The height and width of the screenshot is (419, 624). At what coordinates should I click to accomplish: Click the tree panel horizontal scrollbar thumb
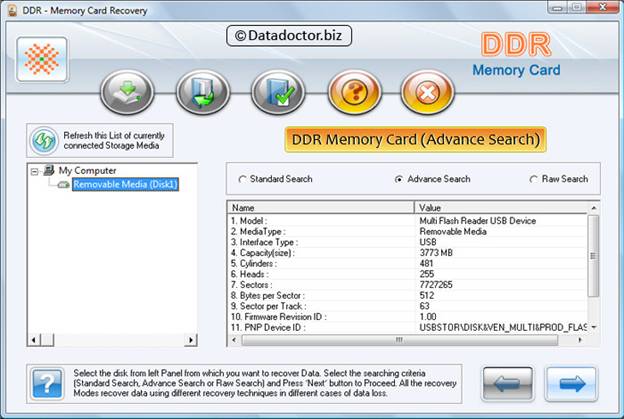pyautogui.click(x=47, y=340)
